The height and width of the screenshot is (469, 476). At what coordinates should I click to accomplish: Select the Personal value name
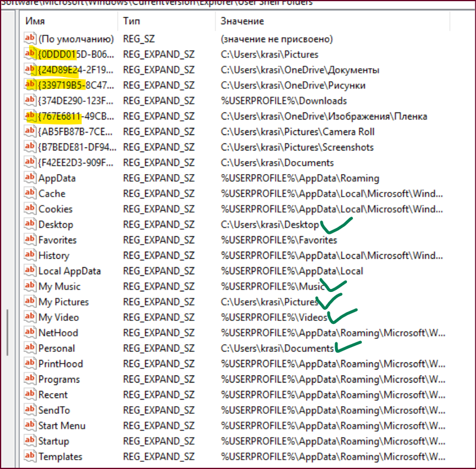56,348
